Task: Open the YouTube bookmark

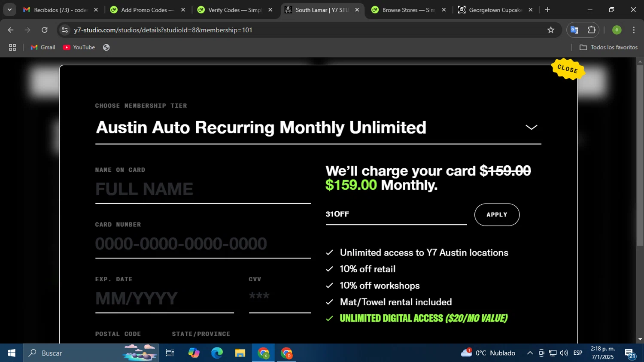Action: pyautogui.click(x=79, y=48)
